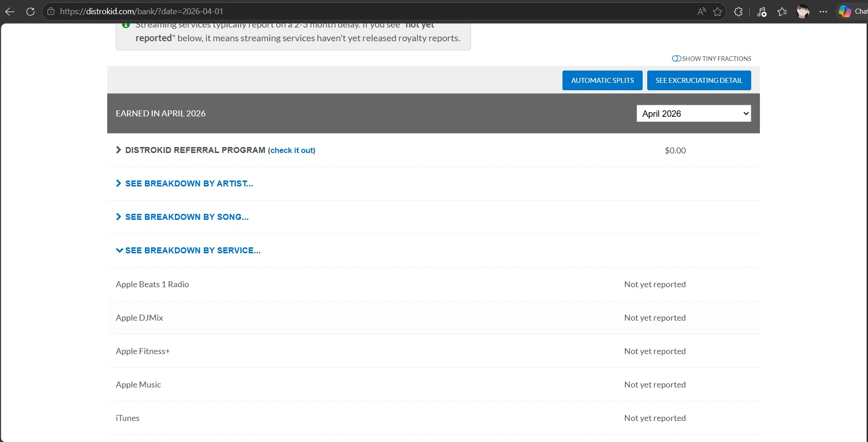Open the Favorites list icon
This screenshot has height=442, width=868.
(782, 11)
